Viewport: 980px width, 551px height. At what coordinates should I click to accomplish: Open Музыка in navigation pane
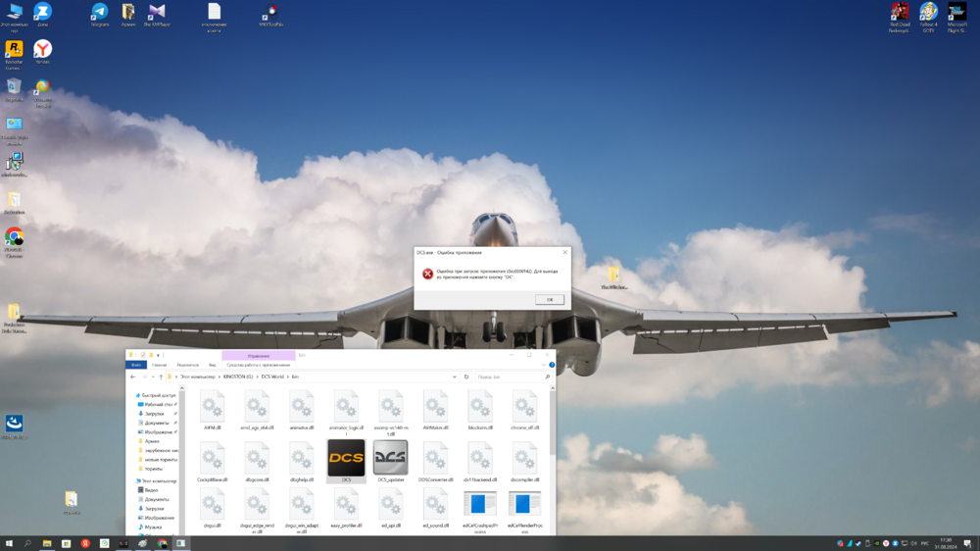pyautogui.click(x=153, y=526)
